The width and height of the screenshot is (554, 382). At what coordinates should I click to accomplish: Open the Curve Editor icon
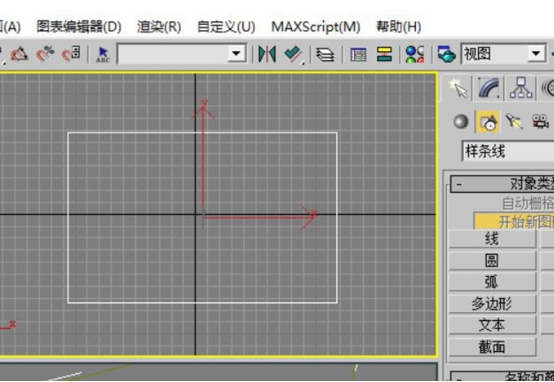coord(358,55)
